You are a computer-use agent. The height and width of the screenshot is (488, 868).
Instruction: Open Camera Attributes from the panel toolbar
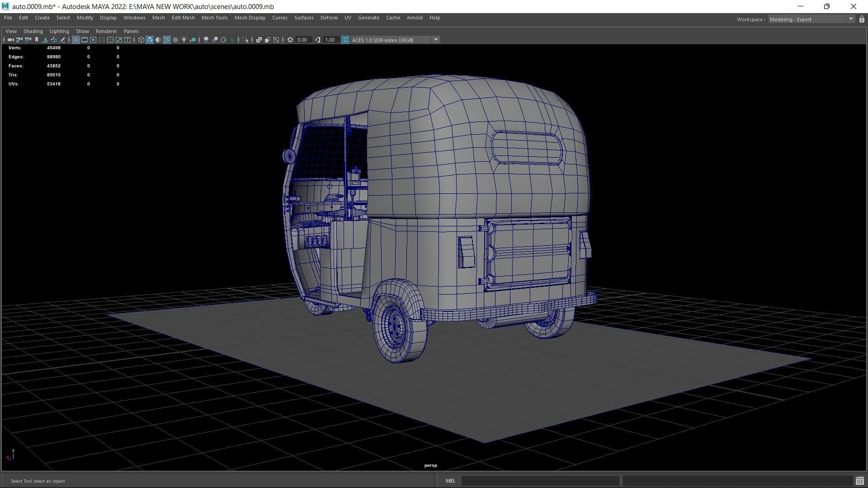[28, 40]
